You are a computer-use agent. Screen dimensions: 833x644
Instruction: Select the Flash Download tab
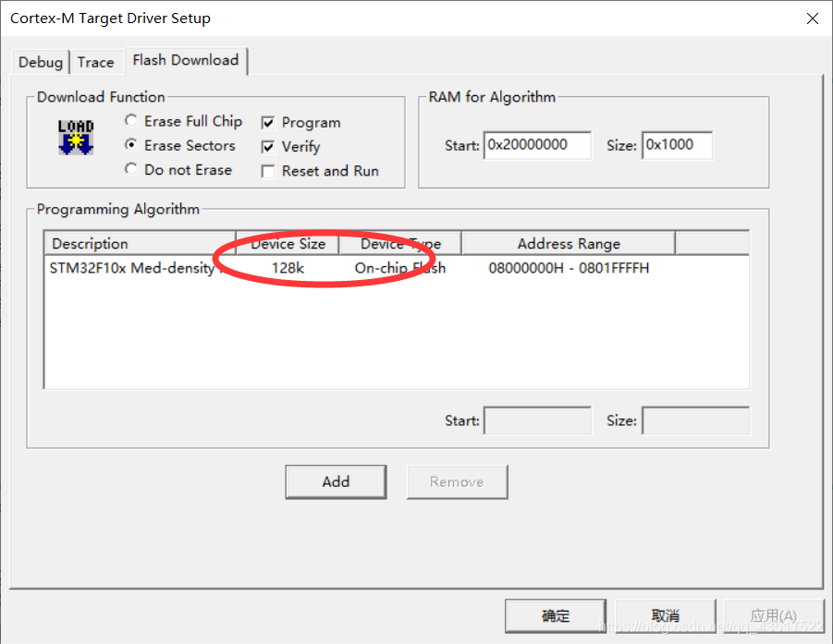[186, 60]
